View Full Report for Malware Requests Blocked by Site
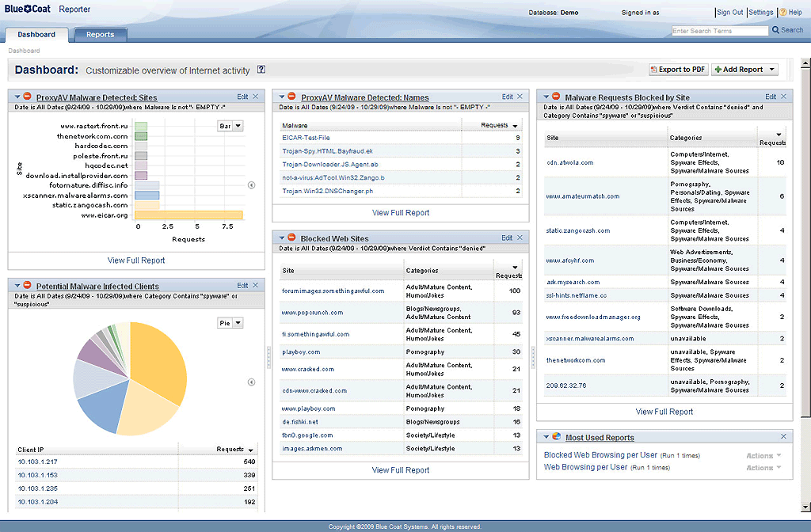 664,412
